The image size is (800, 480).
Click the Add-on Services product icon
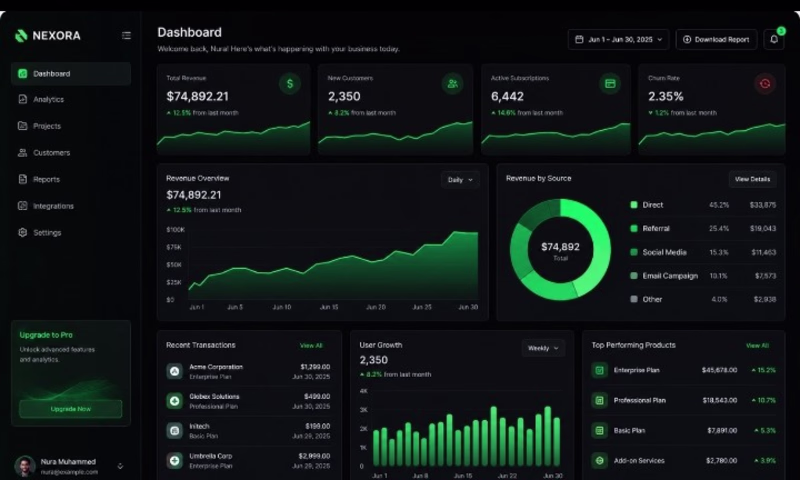coord(599,461)
